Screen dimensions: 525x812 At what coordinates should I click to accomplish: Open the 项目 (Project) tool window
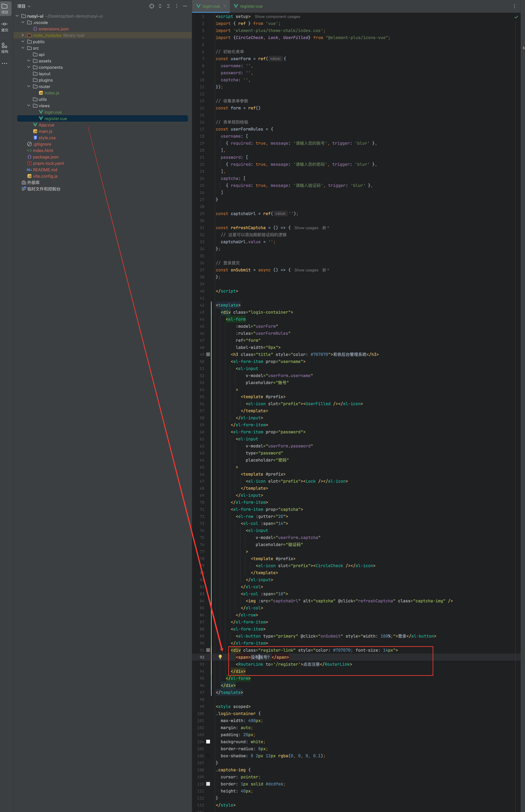(5, 8)
